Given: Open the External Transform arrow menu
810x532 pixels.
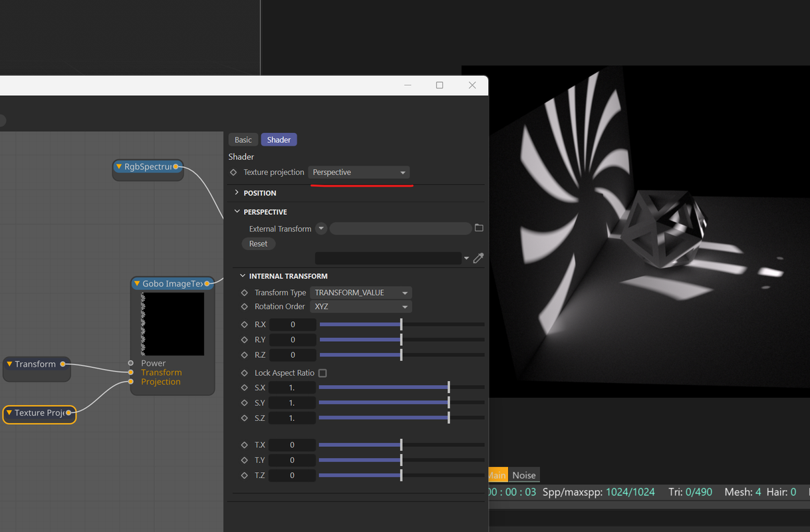Looking at the screenshot, I should coord(321,229).
